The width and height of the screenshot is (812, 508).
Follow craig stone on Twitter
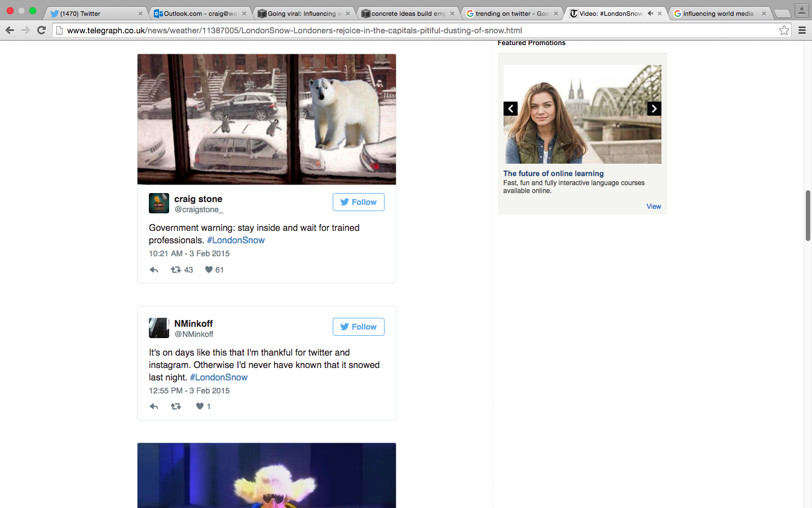point(359,202)
